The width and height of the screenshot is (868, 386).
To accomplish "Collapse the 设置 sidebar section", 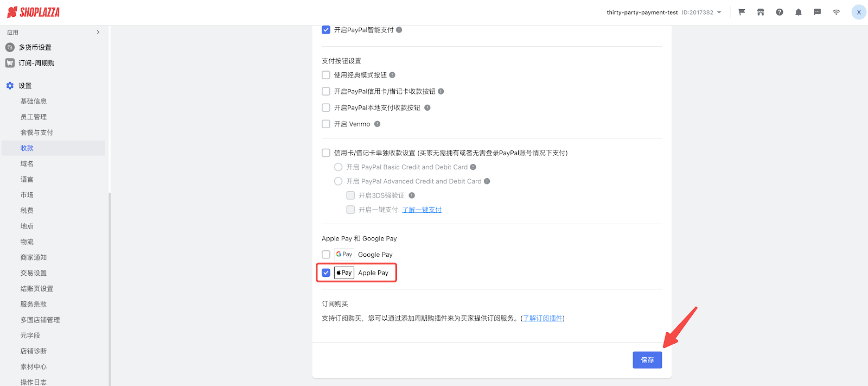I will tap(25, 86).
